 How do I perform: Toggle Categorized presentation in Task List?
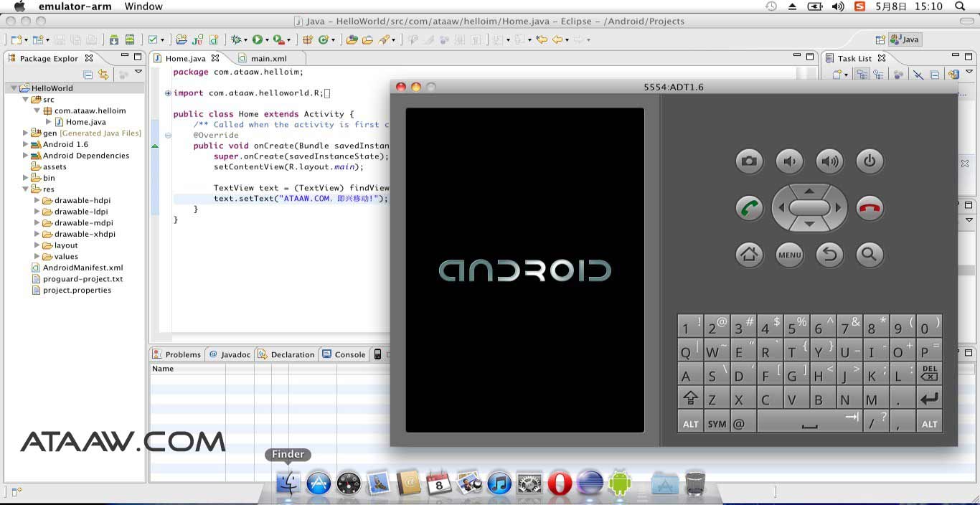coord(862,74)
